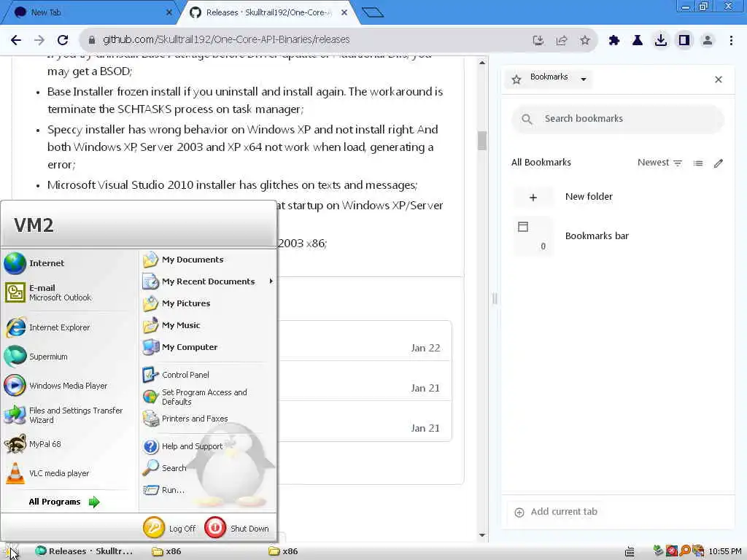The width and height of the screenshot is (747, 560).
Task: Open the browser three-dot menu
Action: (731, 41)
